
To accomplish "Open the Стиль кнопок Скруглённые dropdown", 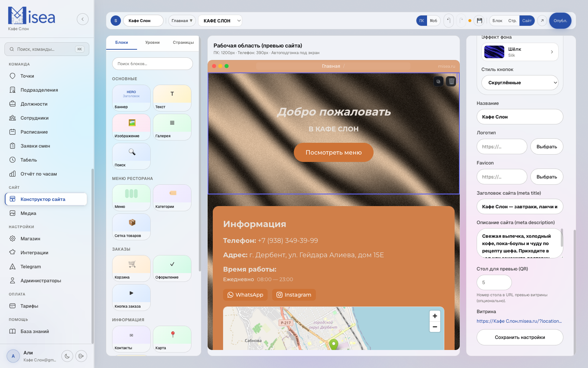I will tap(520, 83).
